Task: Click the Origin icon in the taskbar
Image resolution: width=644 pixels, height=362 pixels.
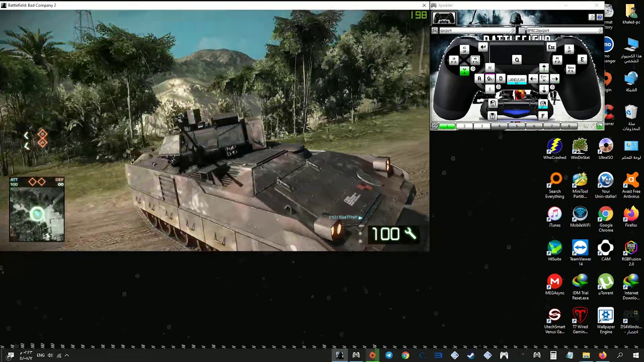Action: [x=372, y=355]
